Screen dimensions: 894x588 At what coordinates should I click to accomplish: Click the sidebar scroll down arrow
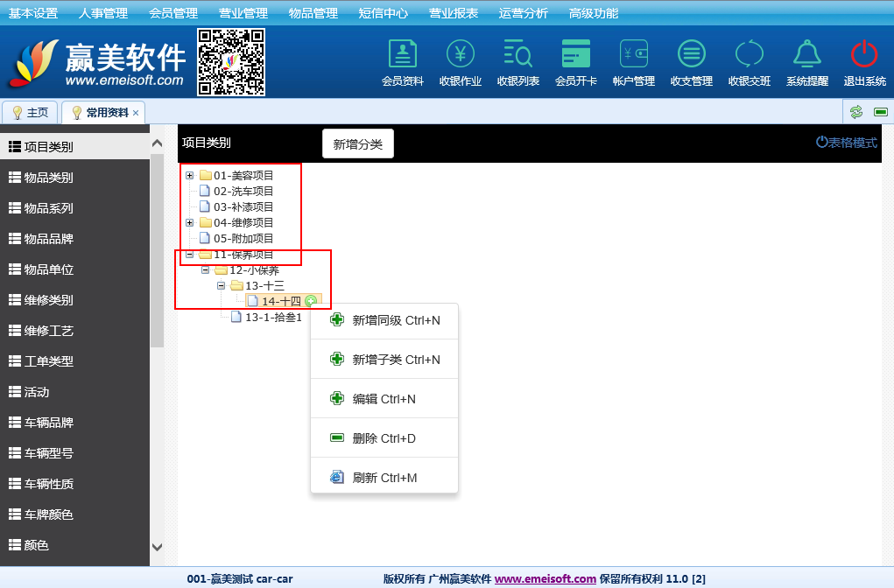(x=158, y=547)
